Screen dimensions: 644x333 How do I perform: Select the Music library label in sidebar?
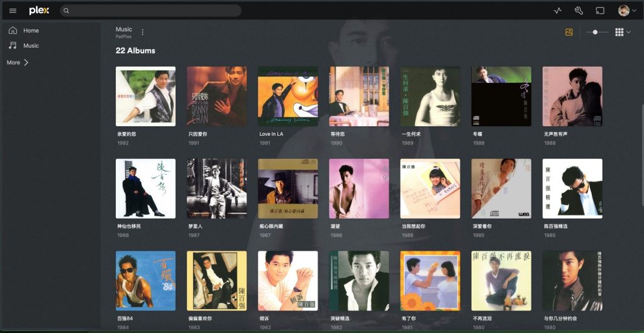(x=31, y=46)
